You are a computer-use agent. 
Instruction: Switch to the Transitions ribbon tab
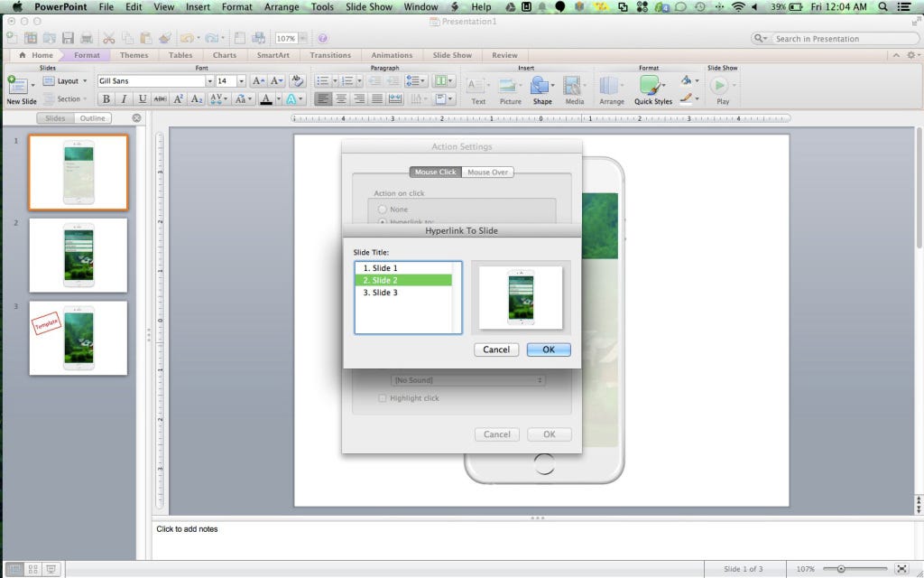click(x=330, y=55)
